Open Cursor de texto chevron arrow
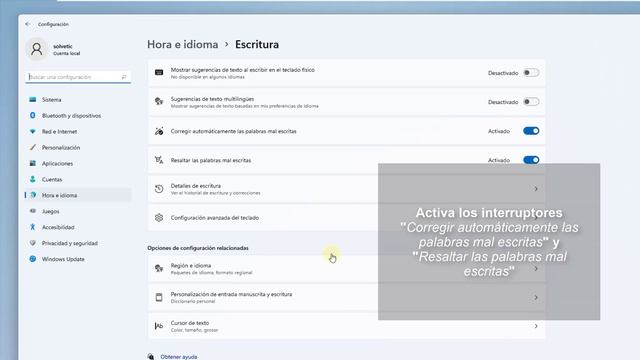The image size is (640, 360). click(x=536, y=326)
